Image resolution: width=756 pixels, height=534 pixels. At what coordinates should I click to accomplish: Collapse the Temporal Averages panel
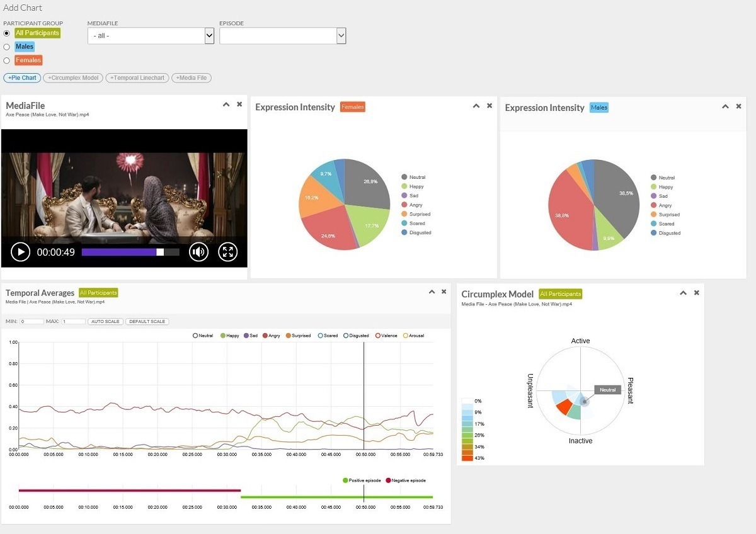[x=432, y=292]
